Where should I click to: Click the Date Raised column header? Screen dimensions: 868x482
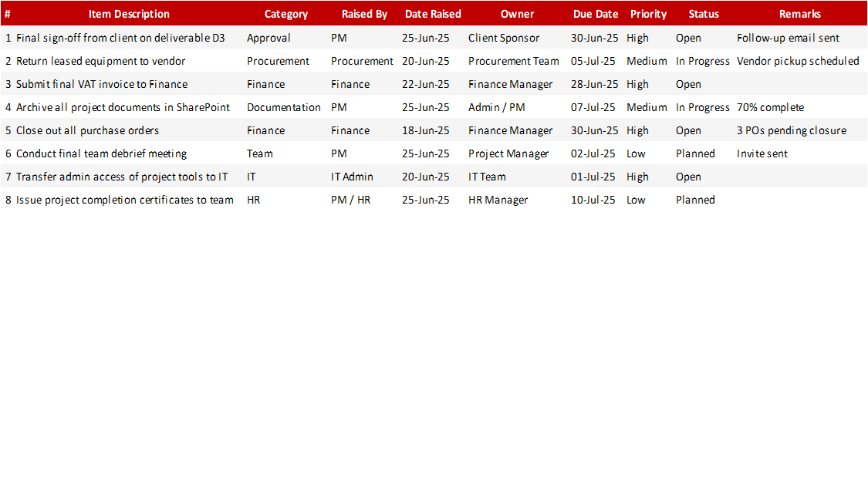click(433, 15)
